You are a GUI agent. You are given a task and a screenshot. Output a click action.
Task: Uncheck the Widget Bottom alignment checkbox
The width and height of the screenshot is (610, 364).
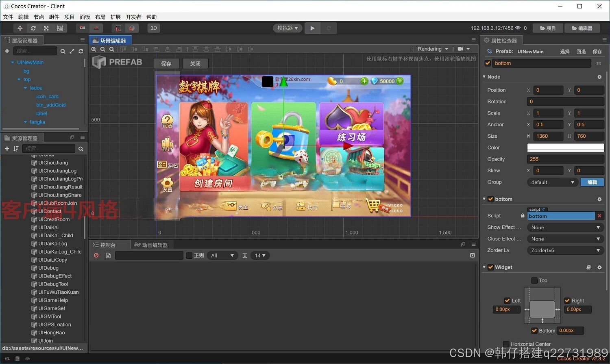pos(534,331)
